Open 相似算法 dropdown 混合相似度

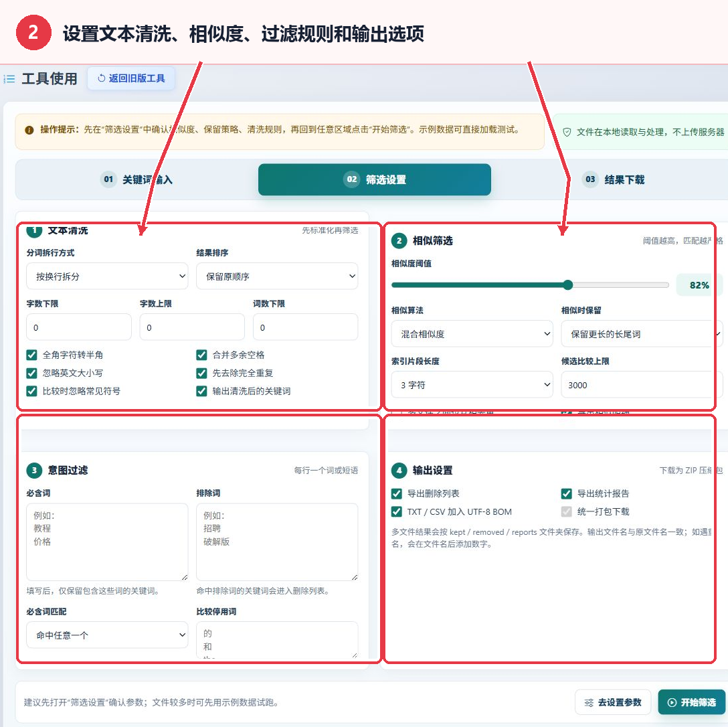click(472, 333)
